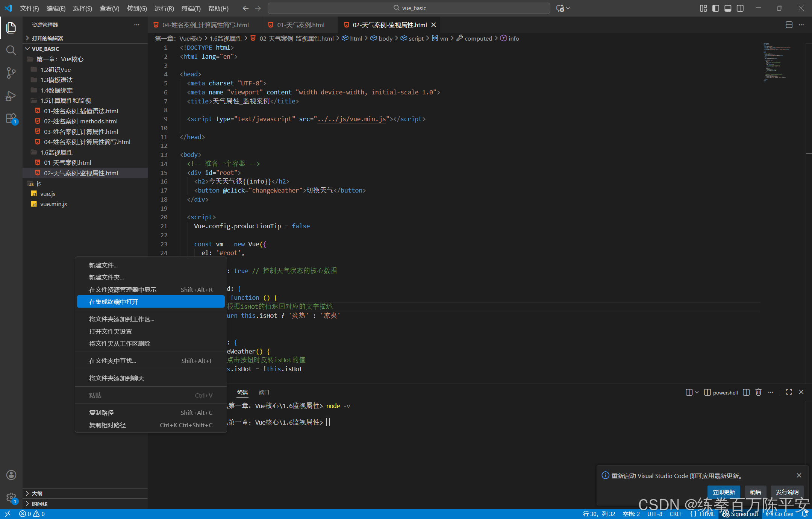
Task: Click the Accounts icon in activity bar
Action: click(11, 475)
